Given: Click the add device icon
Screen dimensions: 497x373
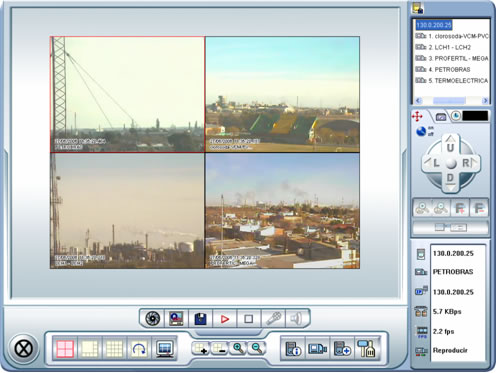Looking at the screenshot, I should 342,349.
